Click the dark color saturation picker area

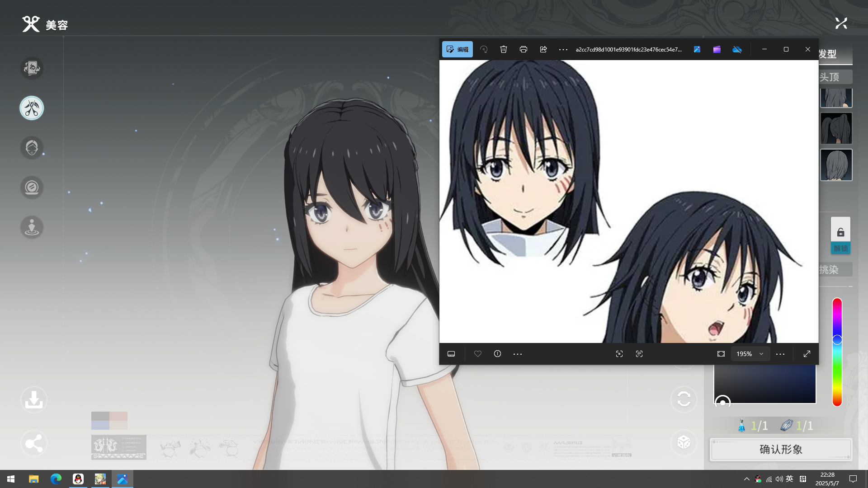coord(765,384)
